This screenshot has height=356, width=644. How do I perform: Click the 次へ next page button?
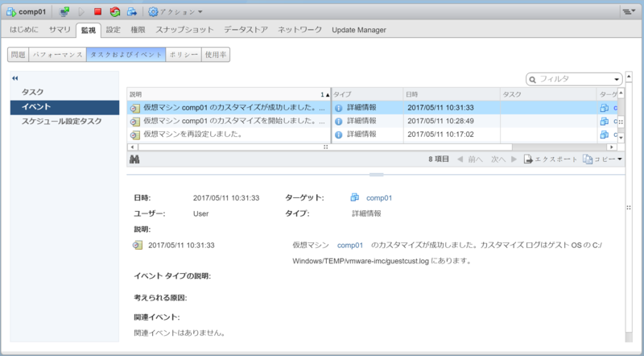[504, 159]
